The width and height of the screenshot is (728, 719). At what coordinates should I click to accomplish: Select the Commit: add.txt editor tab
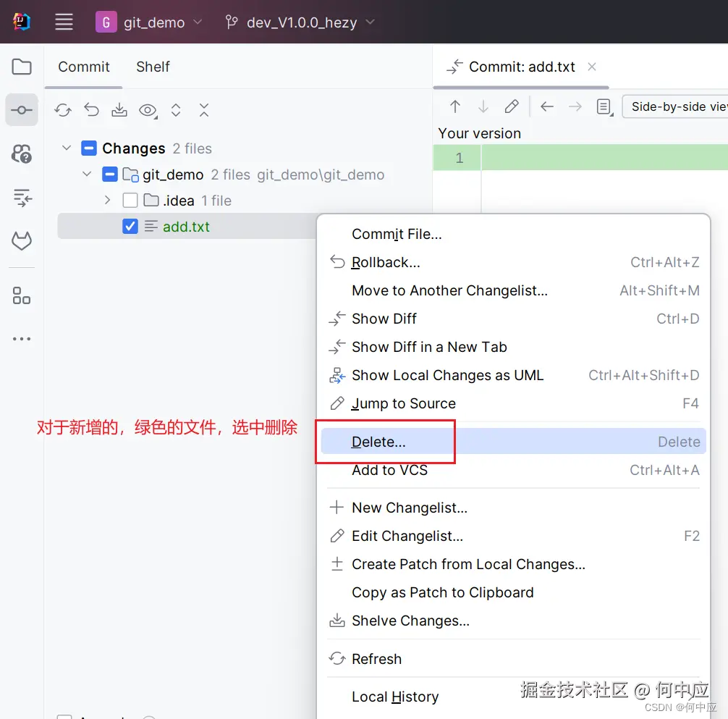pos(521,67)
